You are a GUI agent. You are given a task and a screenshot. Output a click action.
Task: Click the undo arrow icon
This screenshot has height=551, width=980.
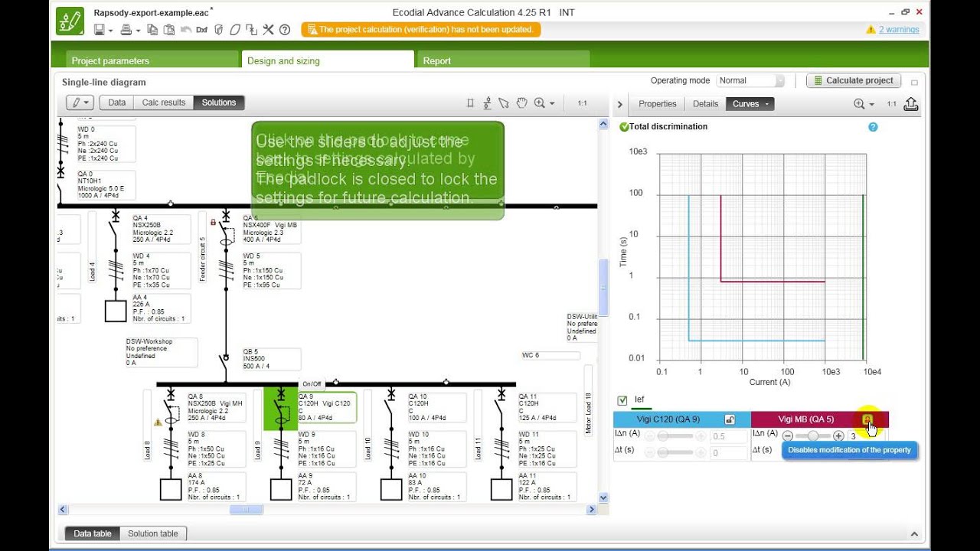(185, 30)
